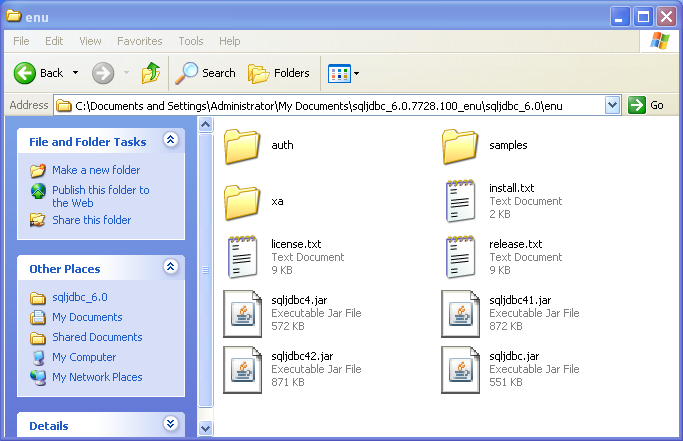Screen dimensions: 683x441
Task: Toggle the Folders pane button
Action: click(x=279, y=73)
